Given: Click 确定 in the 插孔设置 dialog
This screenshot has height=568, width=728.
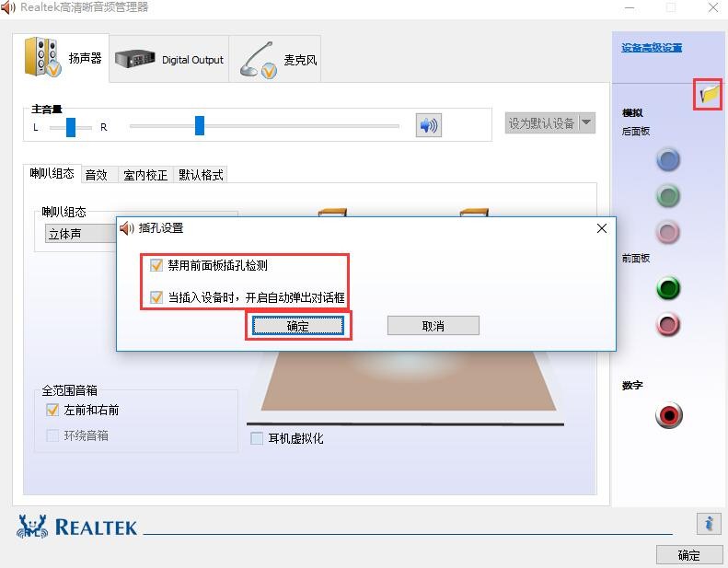Looking at the screenshot, I should pyautogui.click(x=298, y=326).
